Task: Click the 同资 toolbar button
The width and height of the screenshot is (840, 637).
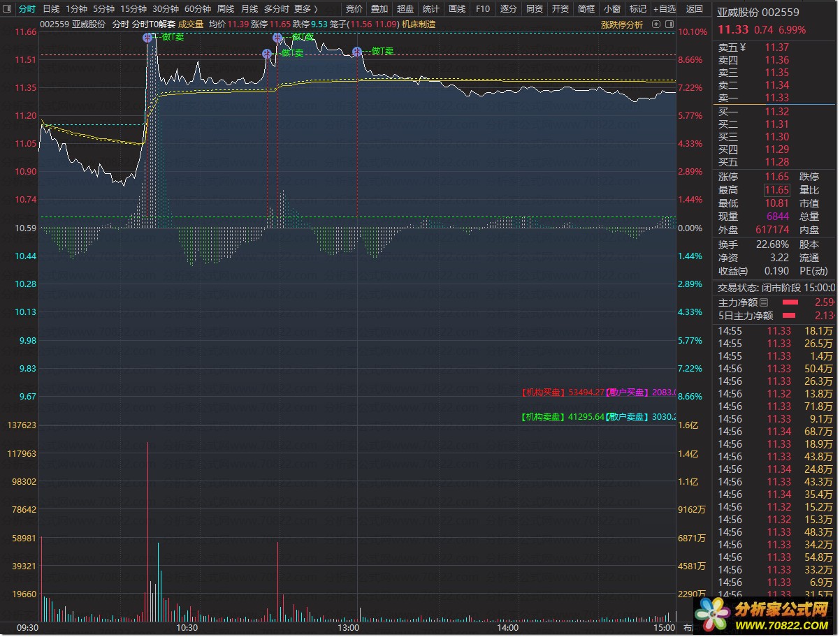Action: 535,9
